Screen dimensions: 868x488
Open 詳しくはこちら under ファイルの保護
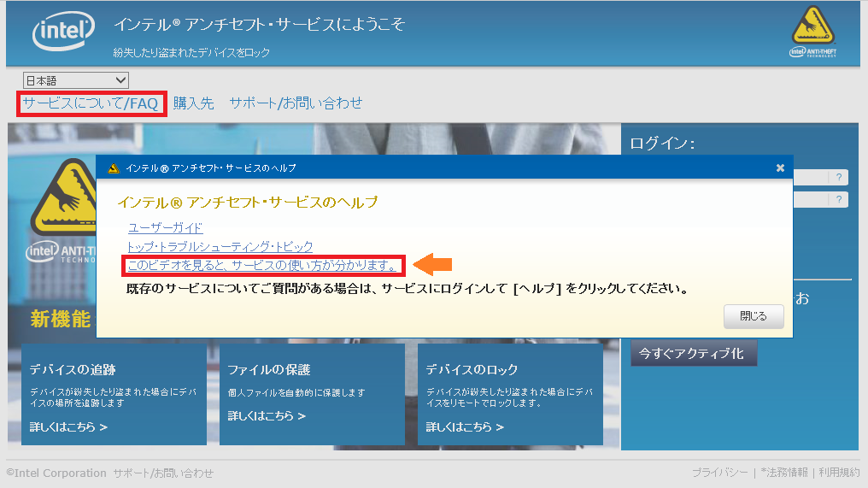coord(267,415)
